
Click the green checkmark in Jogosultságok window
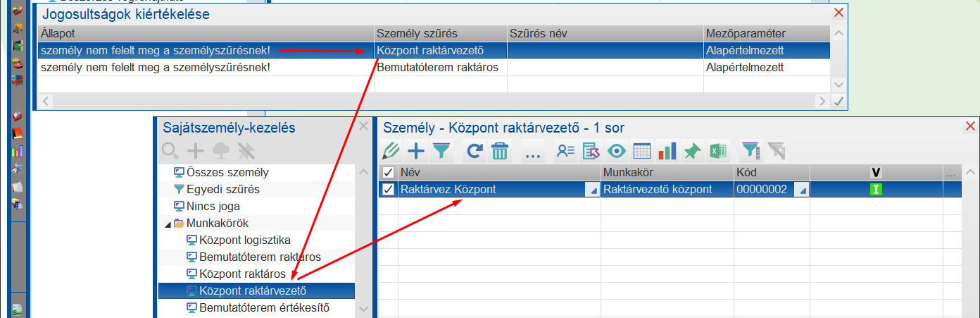[838, 102]
